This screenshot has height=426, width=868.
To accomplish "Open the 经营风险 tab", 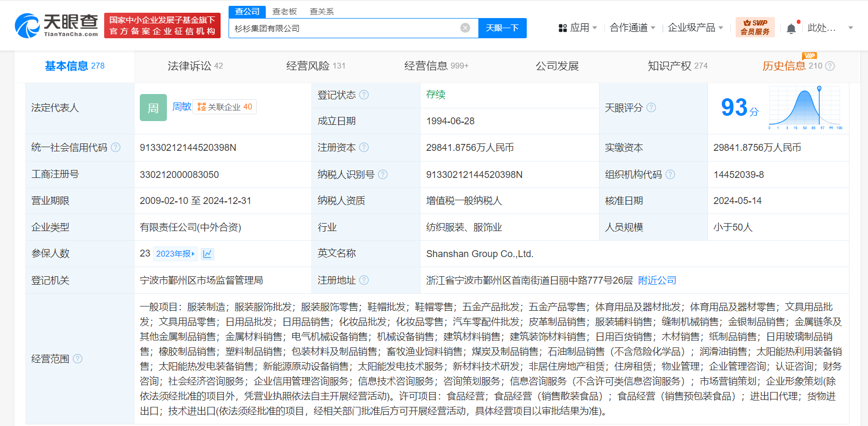I will [x=316, y=66].
